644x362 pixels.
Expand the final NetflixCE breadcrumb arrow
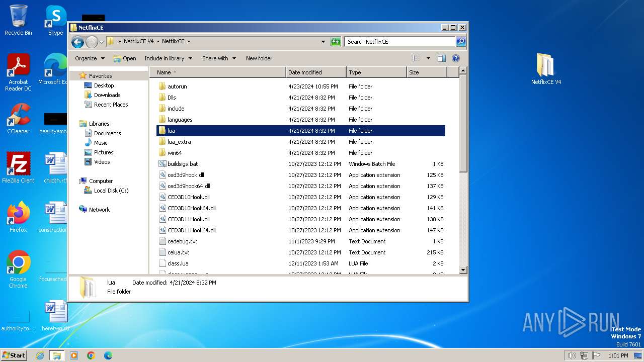pyautogui.click(x=189, y=42)
